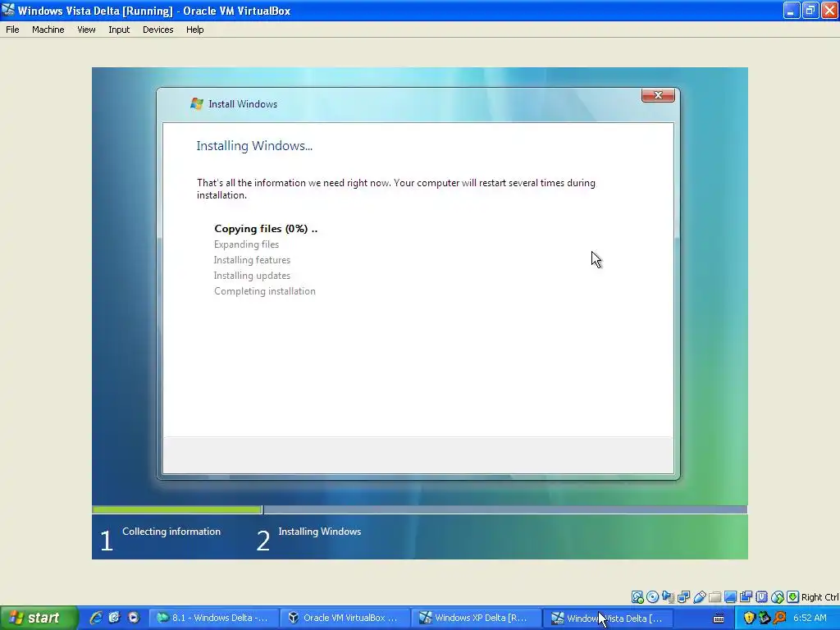Switch to Windows XP Delta taskbar window

[x=477, y=618]
